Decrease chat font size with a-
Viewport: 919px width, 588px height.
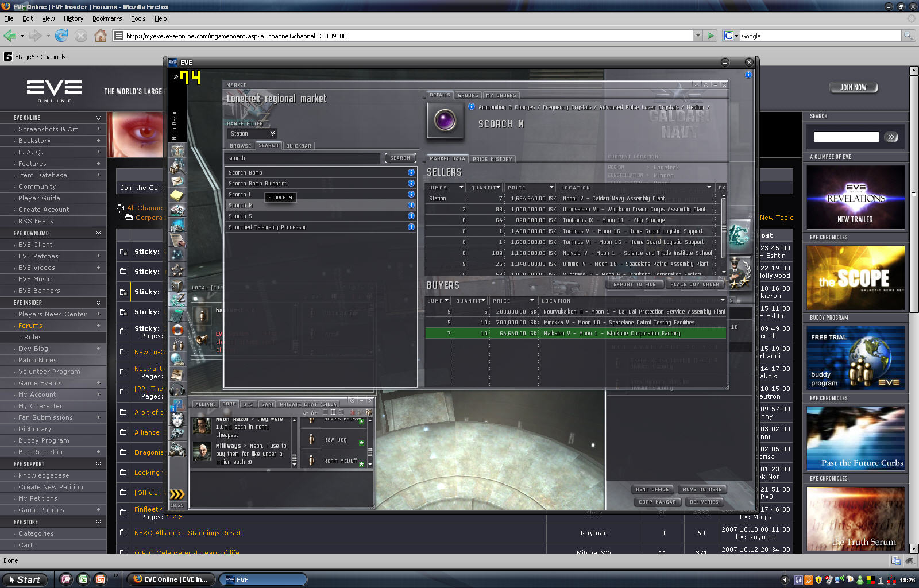305,413
